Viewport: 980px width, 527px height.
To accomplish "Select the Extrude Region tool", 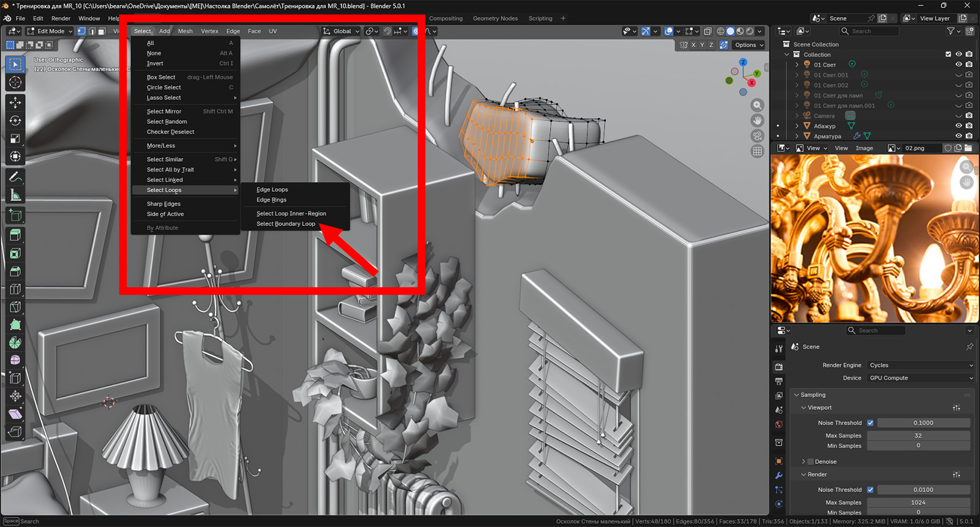I will coord(15,235).
